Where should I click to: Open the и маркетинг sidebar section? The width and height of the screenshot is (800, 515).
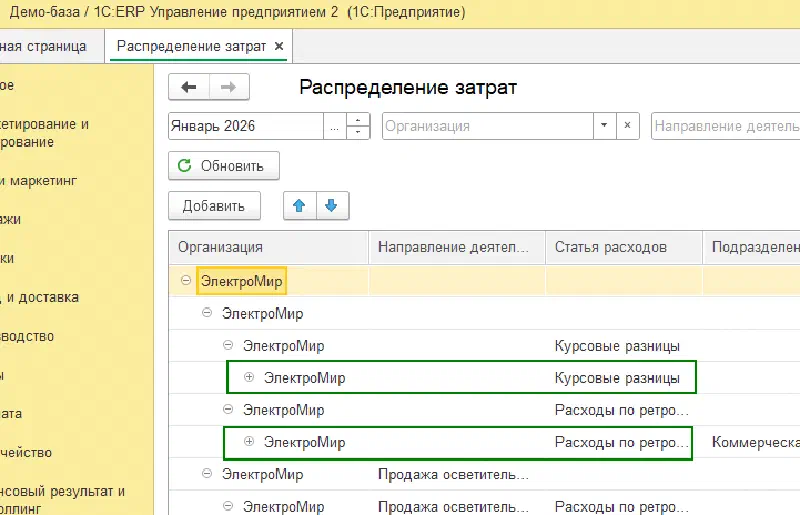[38, 181]
